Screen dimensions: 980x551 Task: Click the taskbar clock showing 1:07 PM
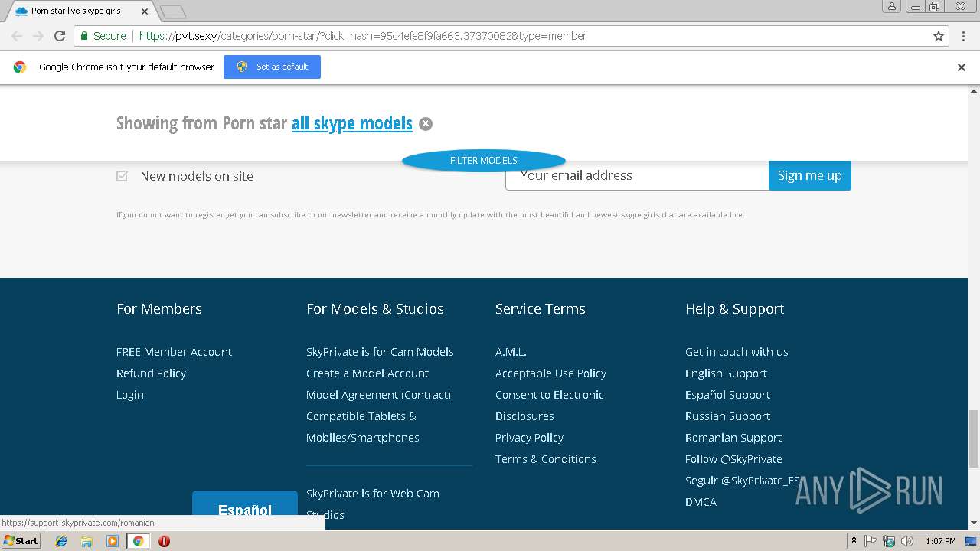(x=940, y=541)
